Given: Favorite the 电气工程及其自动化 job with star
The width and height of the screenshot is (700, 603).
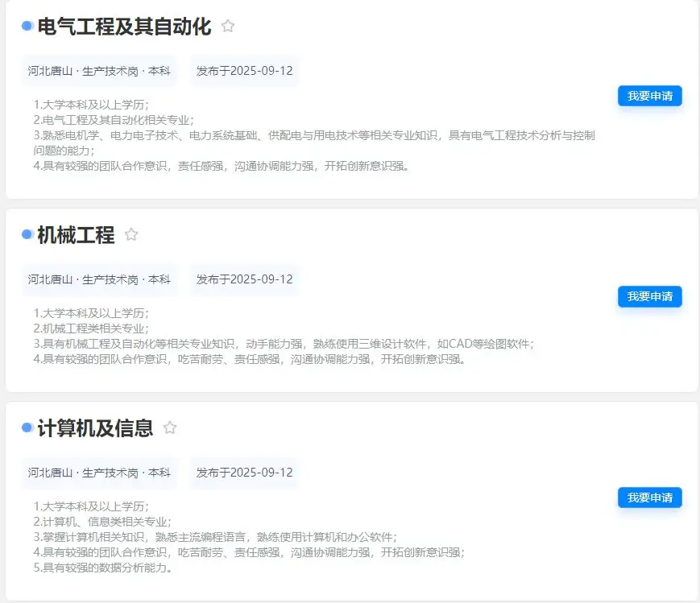Looking at the screenshot, I should [228, 27].
